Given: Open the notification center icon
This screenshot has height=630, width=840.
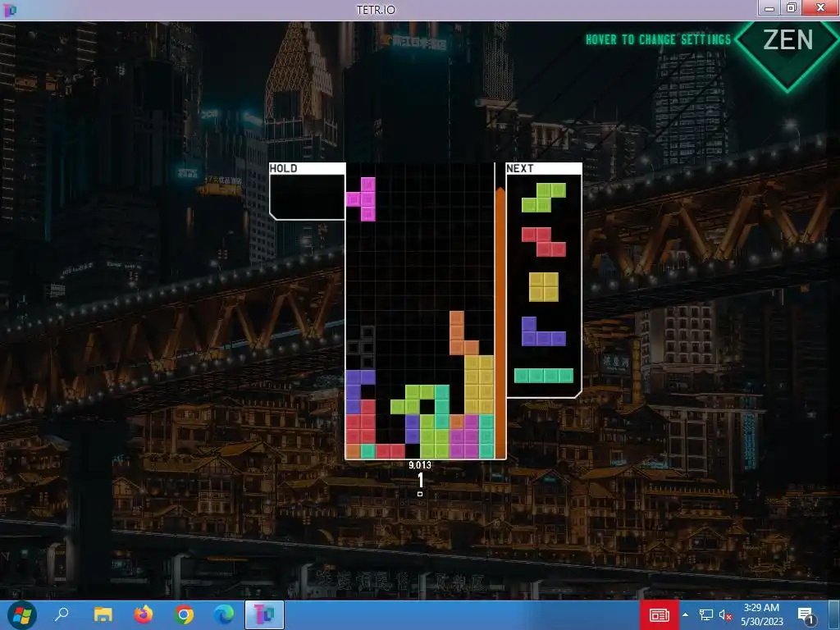Looking at the screenshot, I should 806,615.
